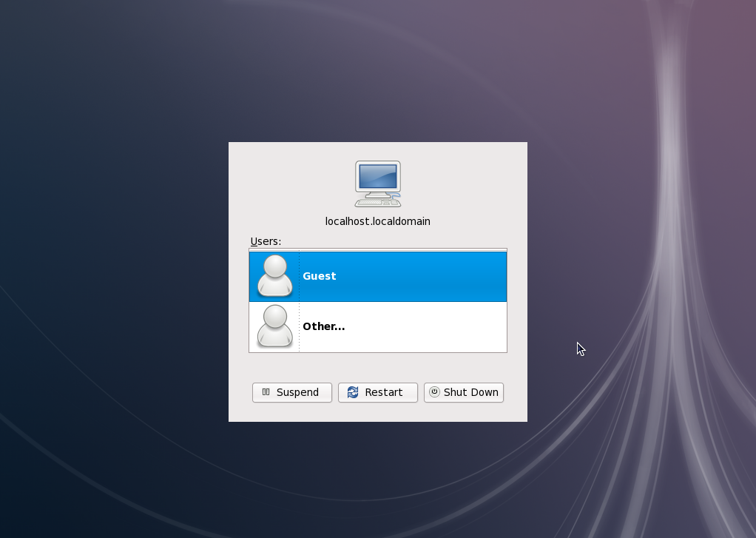Image resolution: width=756 pixels, height=538 pixels.
Task: Click the Guest user avatar icon
Action: (274, 276)
